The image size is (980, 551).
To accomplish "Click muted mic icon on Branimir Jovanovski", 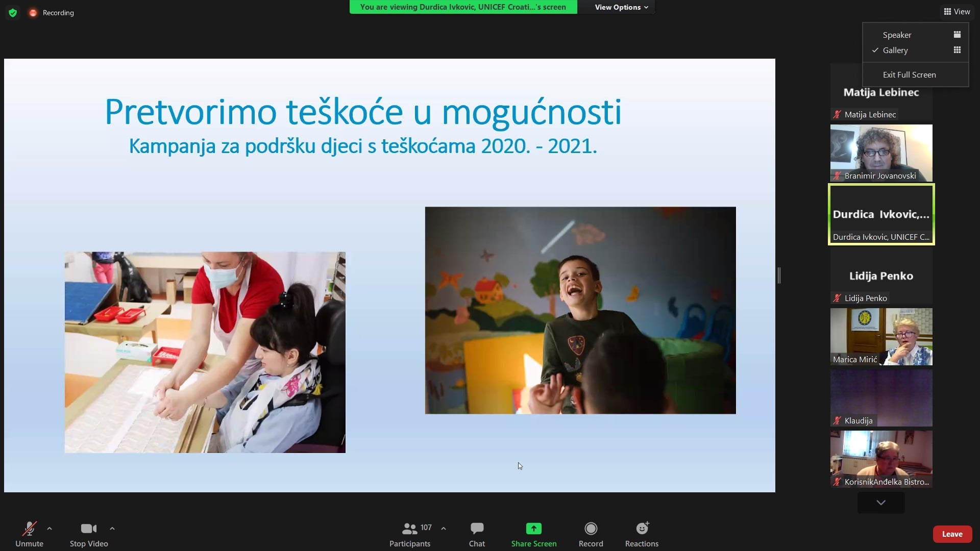I will click(837, 176).
